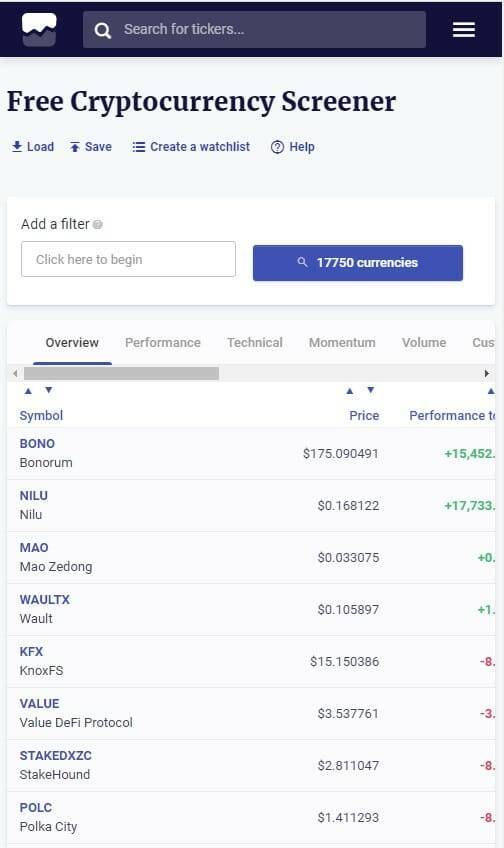The image size is (504, 848).
Task: Click the $0.105897 price cell
Action: click(348, 609)
